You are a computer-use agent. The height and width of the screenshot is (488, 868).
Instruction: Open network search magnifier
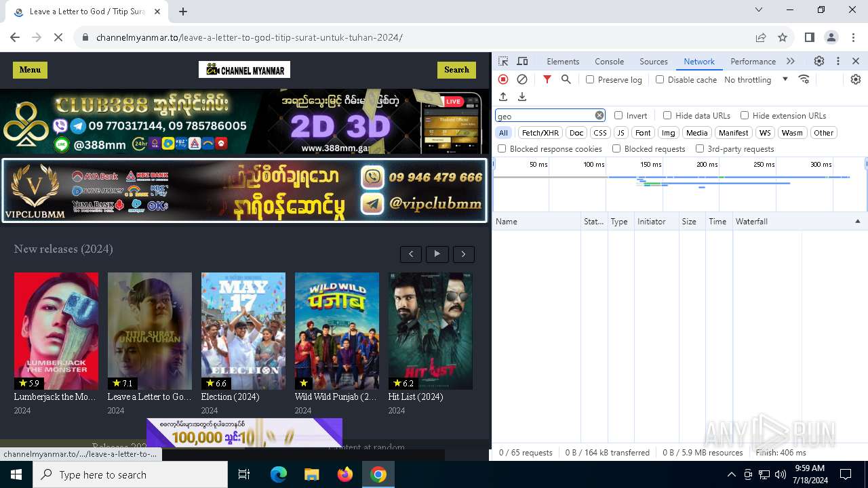click(x=566, y=79)
